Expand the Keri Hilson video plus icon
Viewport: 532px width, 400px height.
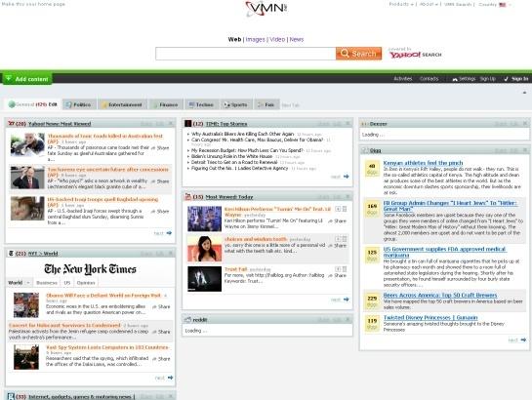[338, 209]
